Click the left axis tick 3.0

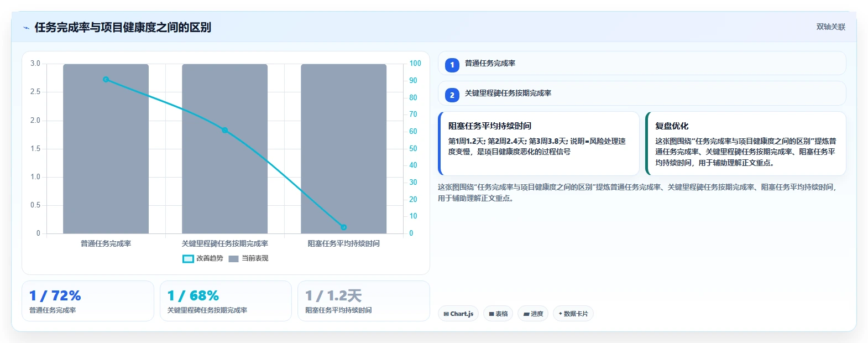35,64
